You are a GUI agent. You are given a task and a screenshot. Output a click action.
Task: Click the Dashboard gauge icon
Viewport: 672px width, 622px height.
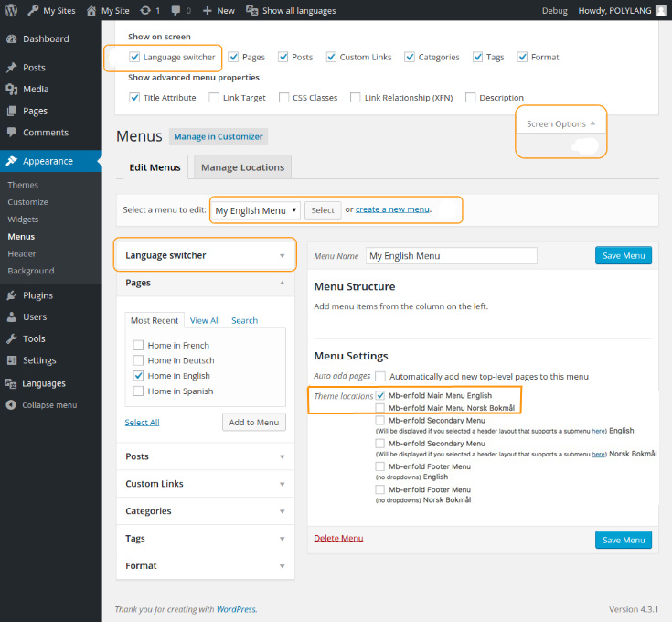tap(12, 38)
